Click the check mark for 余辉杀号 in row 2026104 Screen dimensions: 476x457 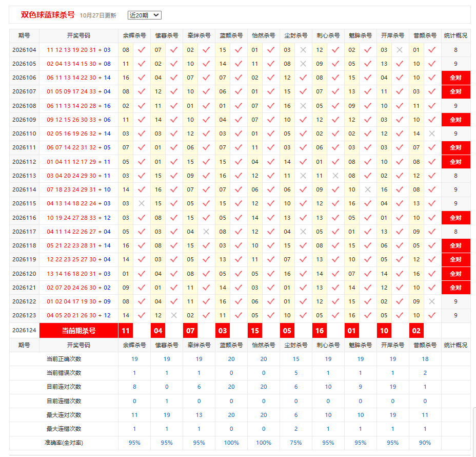[142, 50]
